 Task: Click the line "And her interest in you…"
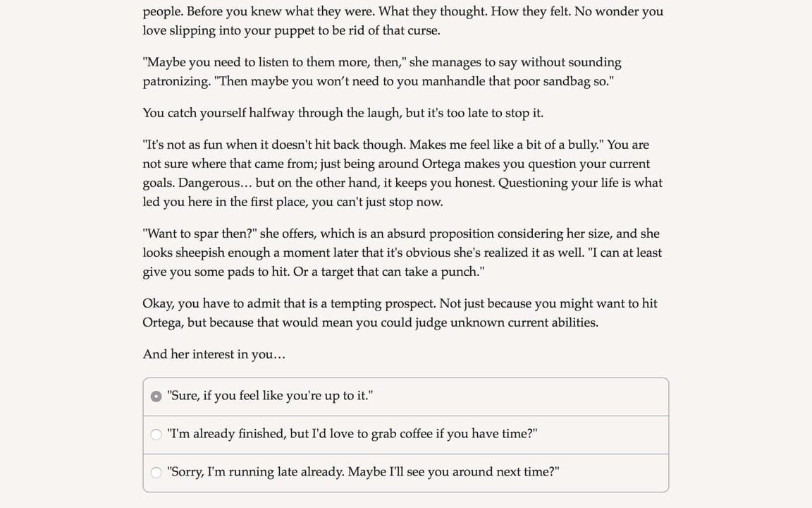214,354
